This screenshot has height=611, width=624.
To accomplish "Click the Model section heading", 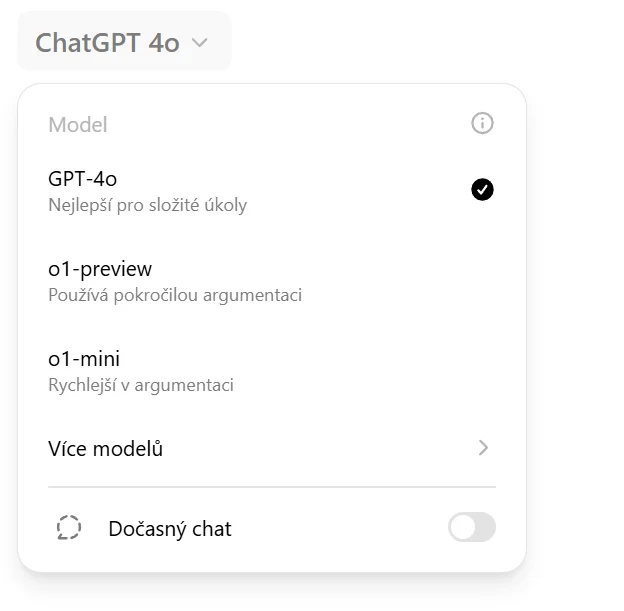I will click(x=78, y=125).
